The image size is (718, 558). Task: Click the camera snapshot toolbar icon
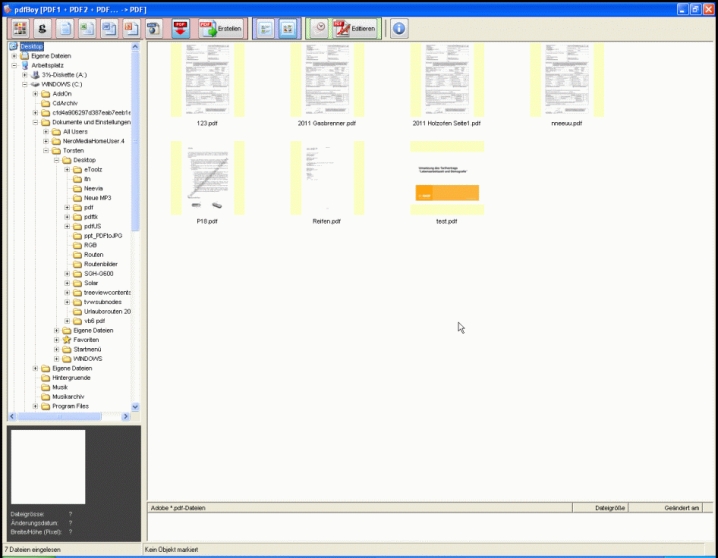pos(153,29)
